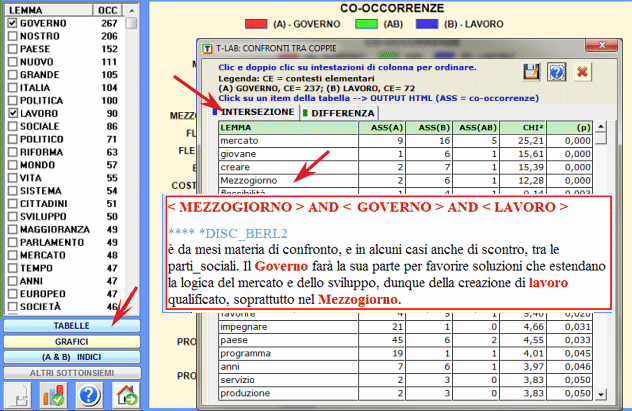Select the 'mercato' row in table

[405, 141]
